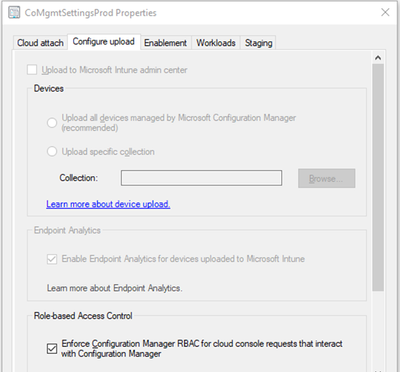Click the Role-based Access Control heading
The width and height of the screenshot is (400, 372).
click(83, 316)
